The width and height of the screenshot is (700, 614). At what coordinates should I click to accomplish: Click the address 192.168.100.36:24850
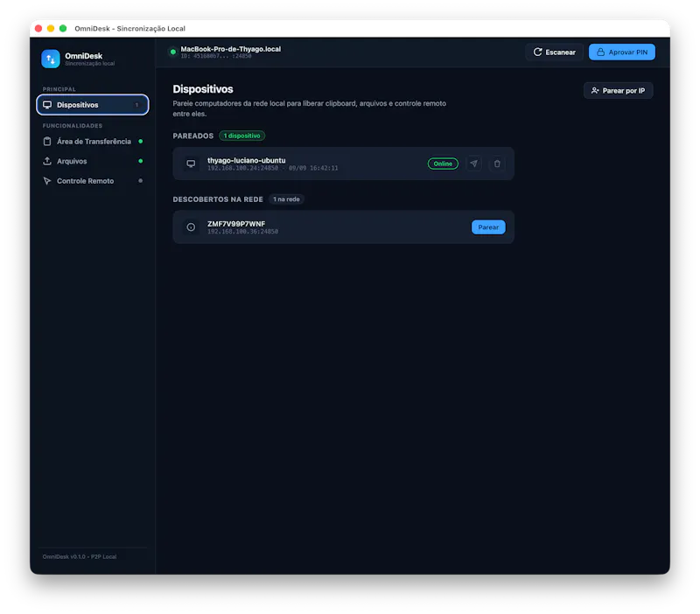click(243, 232)
